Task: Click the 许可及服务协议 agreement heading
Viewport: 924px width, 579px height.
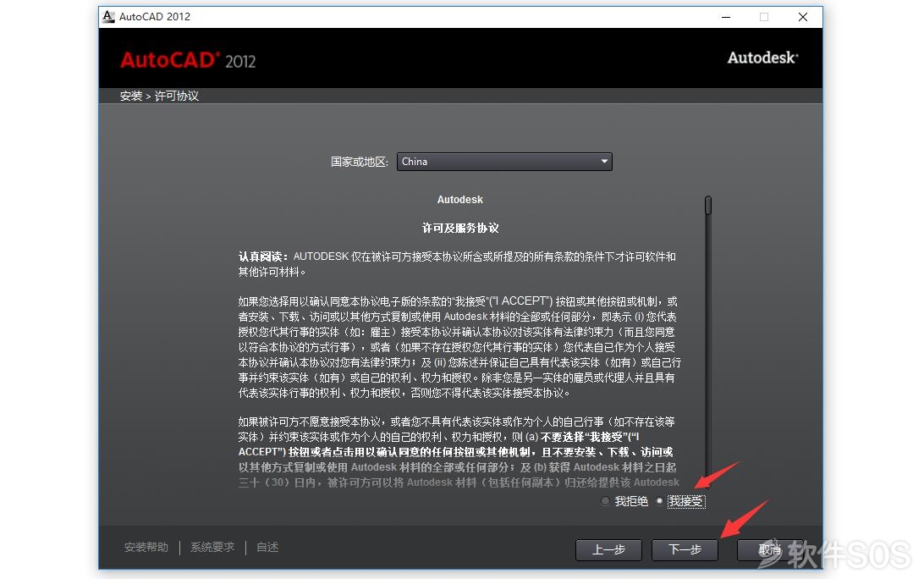Action: coord(460,229)
